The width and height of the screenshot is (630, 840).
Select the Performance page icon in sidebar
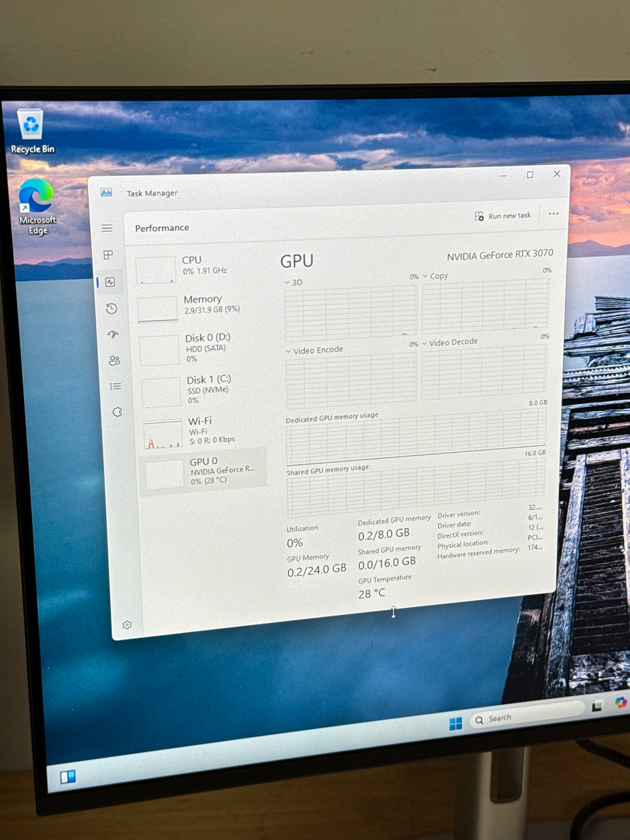tap(110, 282)
